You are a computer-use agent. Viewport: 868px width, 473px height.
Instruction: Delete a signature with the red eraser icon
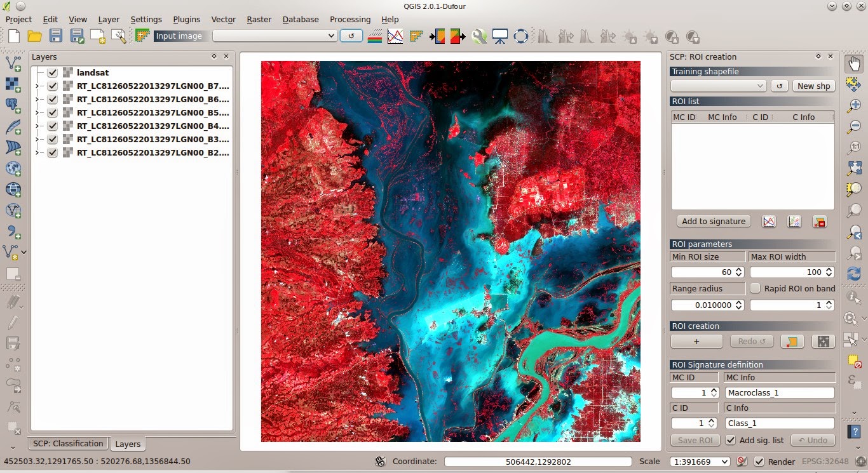(x=820, y=222)
